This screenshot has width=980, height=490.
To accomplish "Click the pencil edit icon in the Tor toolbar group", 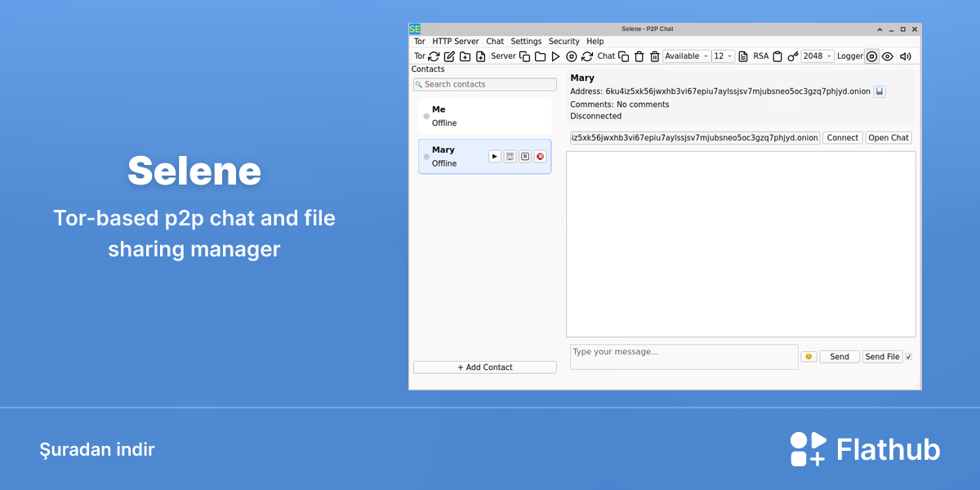I will click(449, 56).
